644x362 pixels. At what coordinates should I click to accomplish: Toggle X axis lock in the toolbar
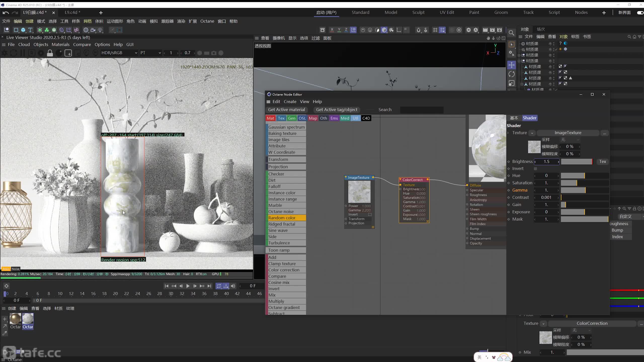[332, 30]
